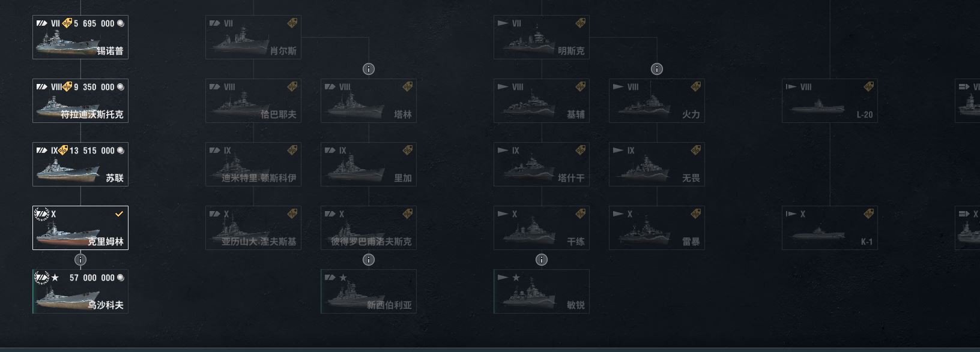Open the 乌沙科夫 supership tile
Image resolution: width=980 pixels, height=352 pixels.
pos(80,292)
